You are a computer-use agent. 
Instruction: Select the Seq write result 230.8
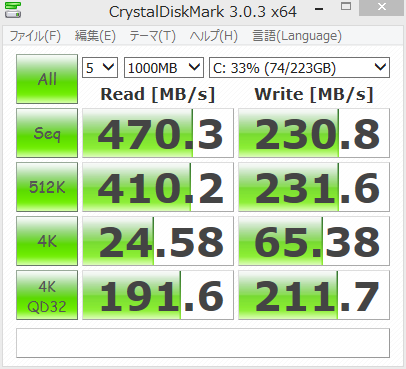pos(314,133)
